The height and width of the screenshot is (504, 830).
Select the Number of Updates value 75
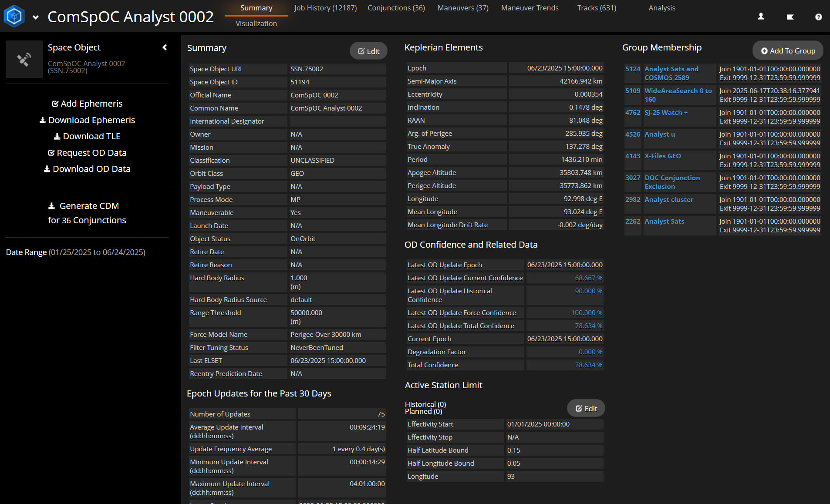click(381, 414)
